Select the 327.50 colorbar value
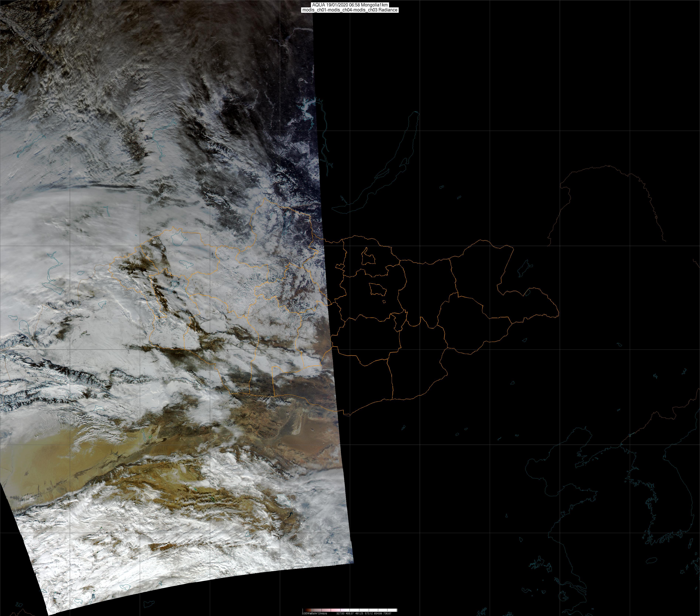The height and width of the screenshot is (616, 700). pyautogui.click(x=340, y=613)
